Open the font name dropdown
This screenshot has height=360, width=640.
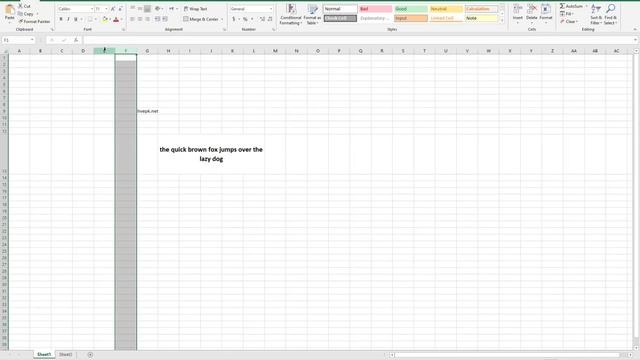(92, 9)
